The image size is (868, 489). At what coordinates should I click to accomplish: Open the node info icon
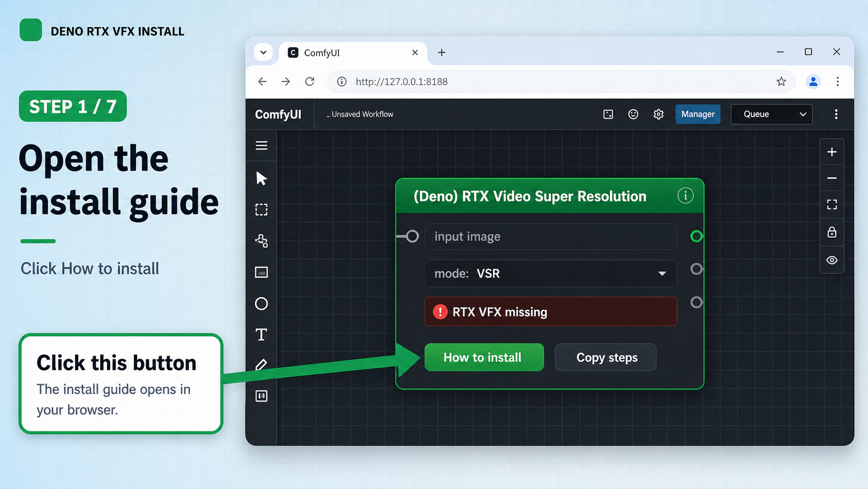coord(685,196)
